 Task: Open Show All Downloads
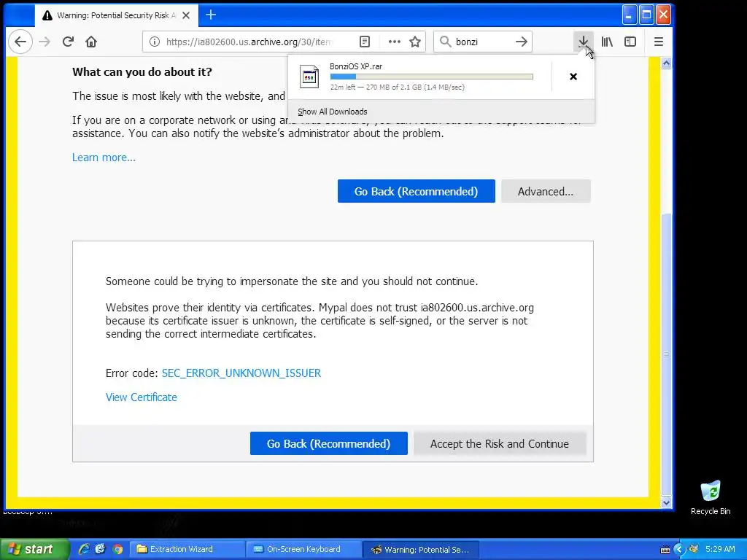point(333,112)
